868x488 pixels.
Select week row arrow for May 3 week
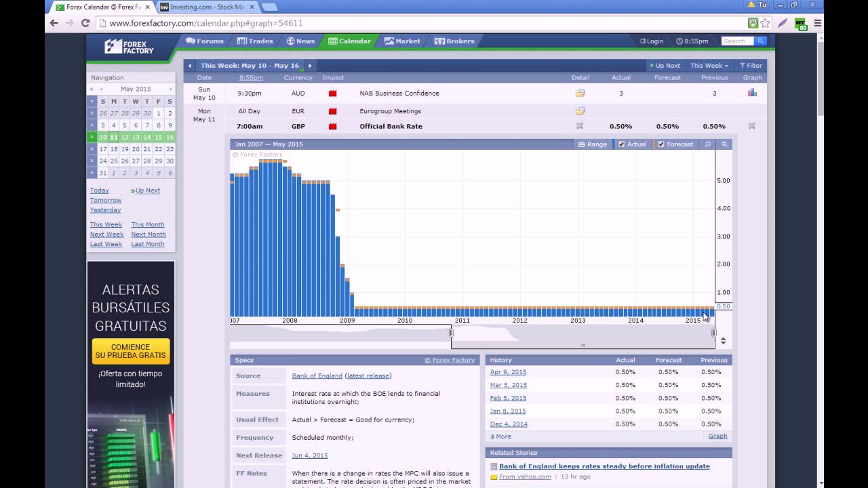[x=92, y=125]
